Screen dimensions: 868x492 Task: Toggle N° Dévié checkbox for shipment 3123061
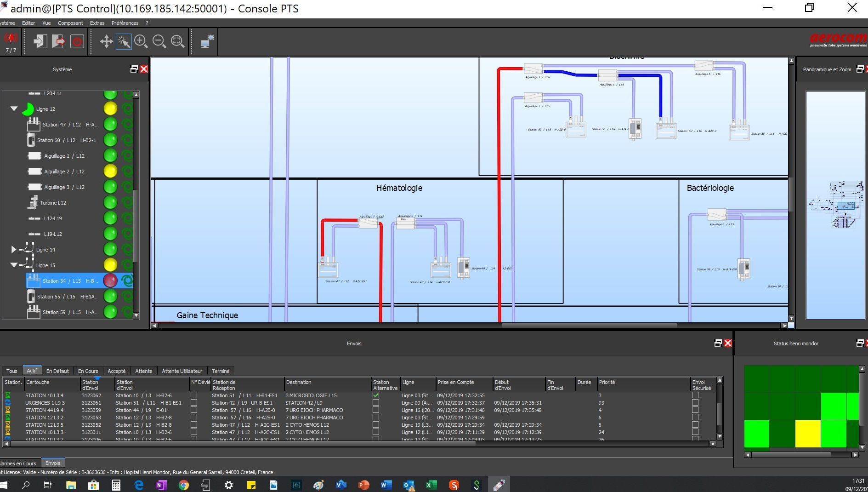click(194, 402)
